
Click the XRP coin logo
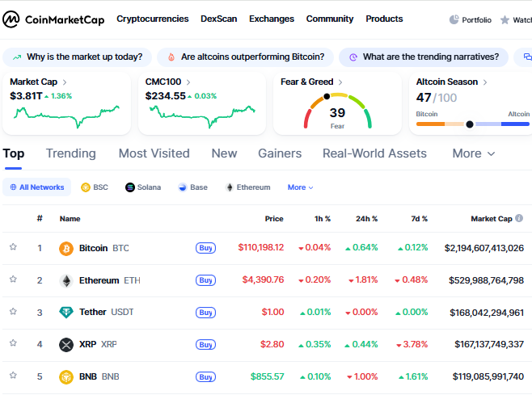(x=66, y=344)
